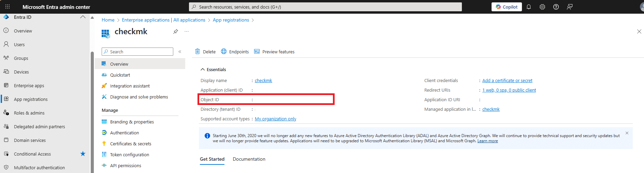This screenshot has width=644, height=173.
Task: Click the help question mark icon
Action: tap(556, 7)
